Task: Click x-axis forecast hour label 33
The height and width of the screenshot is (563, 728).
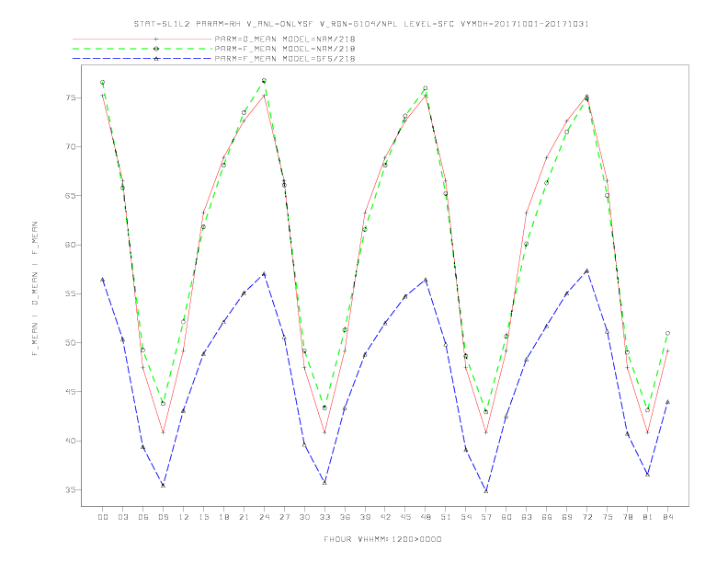Action: pos(324,517)
